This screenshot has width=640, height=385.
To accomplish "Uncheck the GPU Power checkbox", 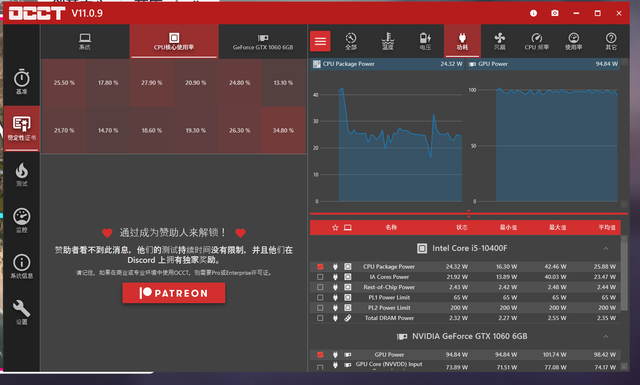I will coord(320,354).
